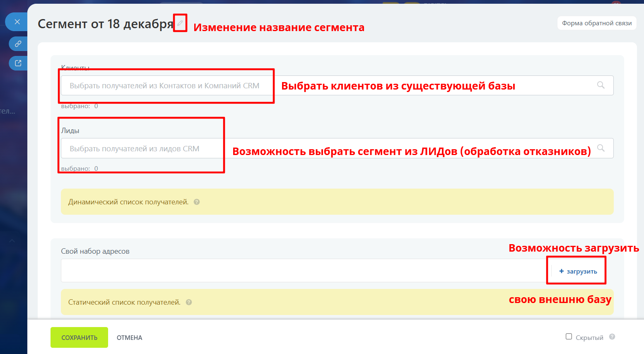Show help for Статический список получателей
This screenshot has width=644, height=354.
pyautogui.click(x=189, y=302)
